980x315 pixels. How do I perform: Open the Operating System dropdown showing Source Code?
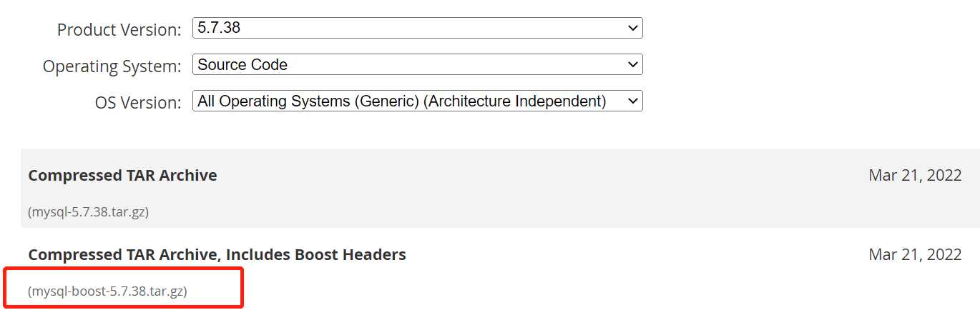[418, 64]
